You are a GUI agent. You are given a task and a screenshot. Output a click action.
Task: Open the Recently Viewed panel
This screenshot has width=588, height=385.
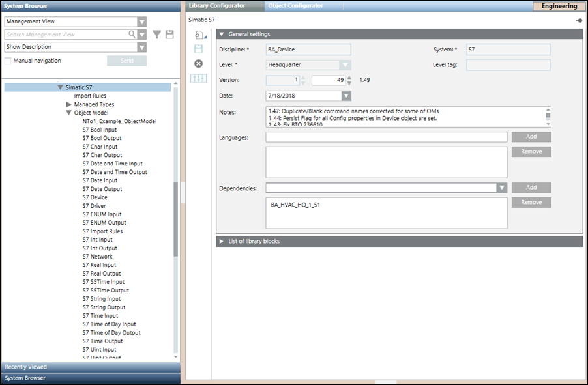[90, 367]
